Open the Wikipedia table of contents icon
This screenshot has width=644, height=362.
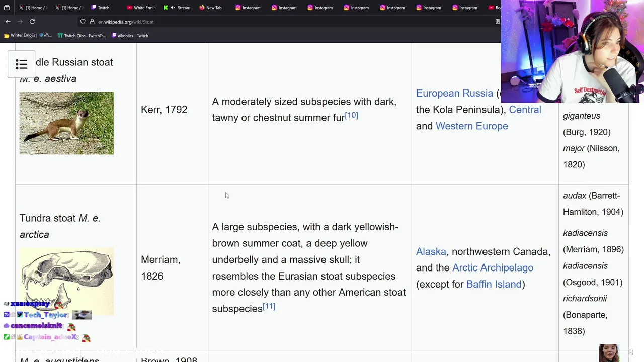[21, 64]
